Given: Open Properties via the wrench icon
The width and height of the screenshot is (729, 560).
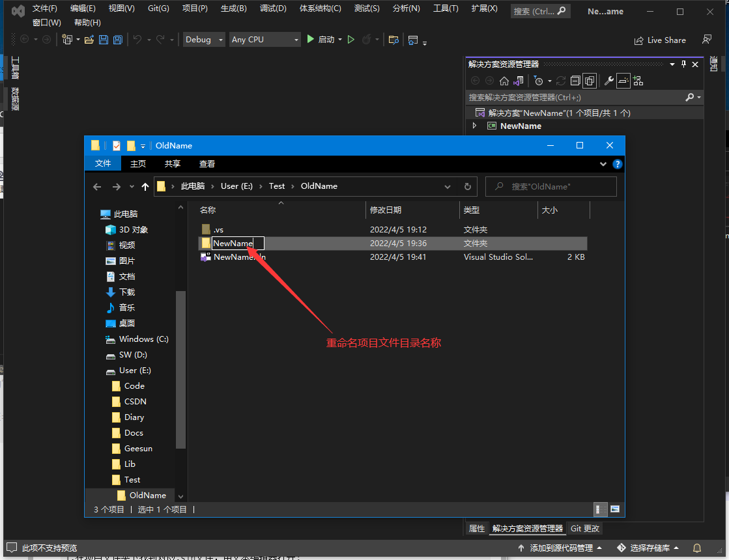Looking at the screenshot, I should click(610, 81).
